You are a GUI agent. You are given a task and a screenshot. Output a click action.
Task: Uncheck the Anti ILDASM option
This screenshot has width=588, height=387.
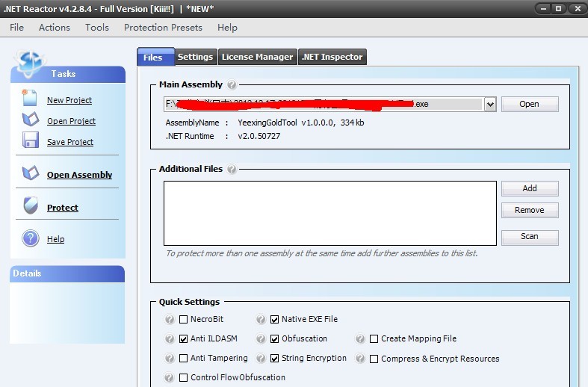click(x=183, y=339)
